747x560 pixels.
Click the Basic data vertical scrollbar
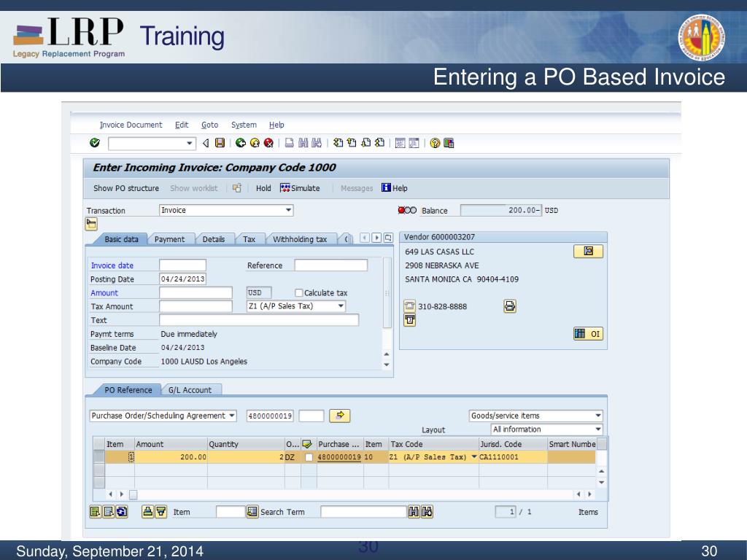387,293
